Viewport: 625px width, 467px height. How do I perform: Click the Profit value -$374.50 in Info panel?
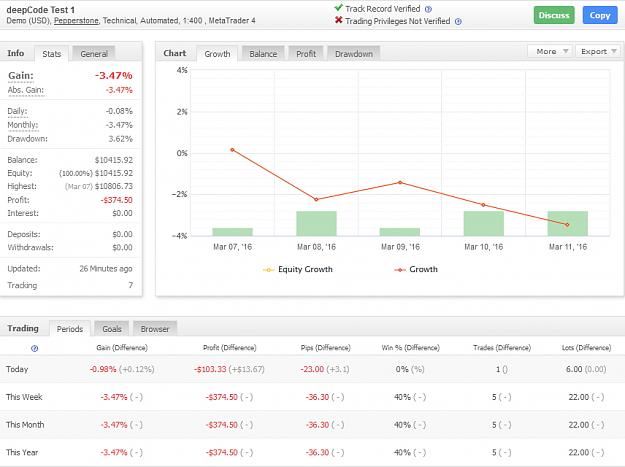(116, 200)
